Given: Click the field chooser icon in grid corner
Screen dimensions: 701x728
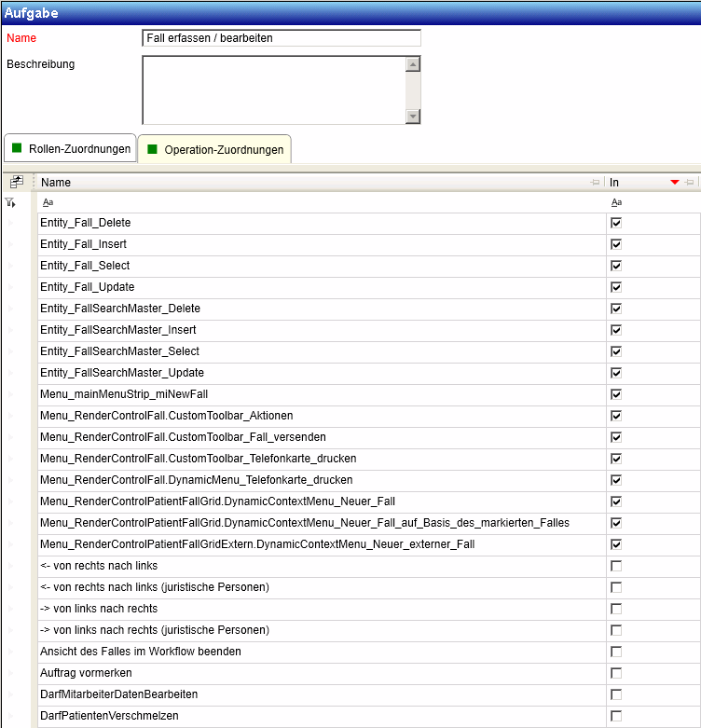Looking at the screenshot, I should click(16, 183).
